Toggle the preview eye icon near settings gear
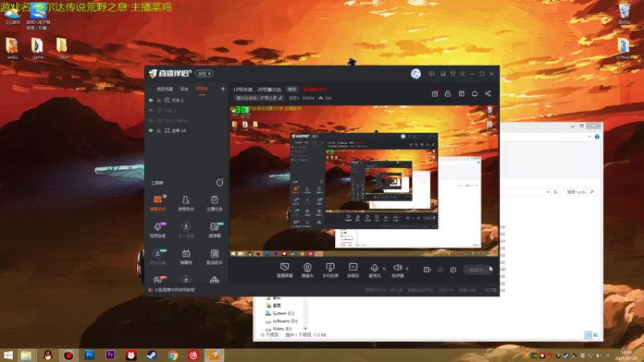 (440, 269)
